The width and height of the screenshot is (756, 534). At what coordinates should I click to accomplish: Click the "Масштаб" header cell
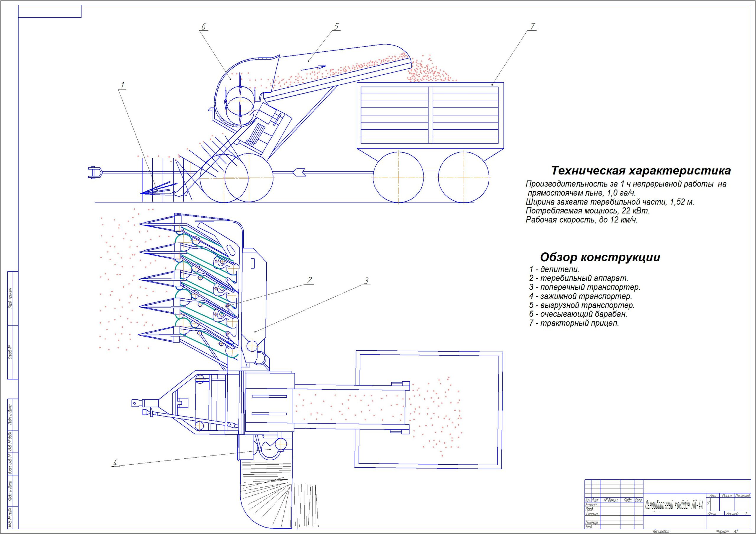(742, 496)
